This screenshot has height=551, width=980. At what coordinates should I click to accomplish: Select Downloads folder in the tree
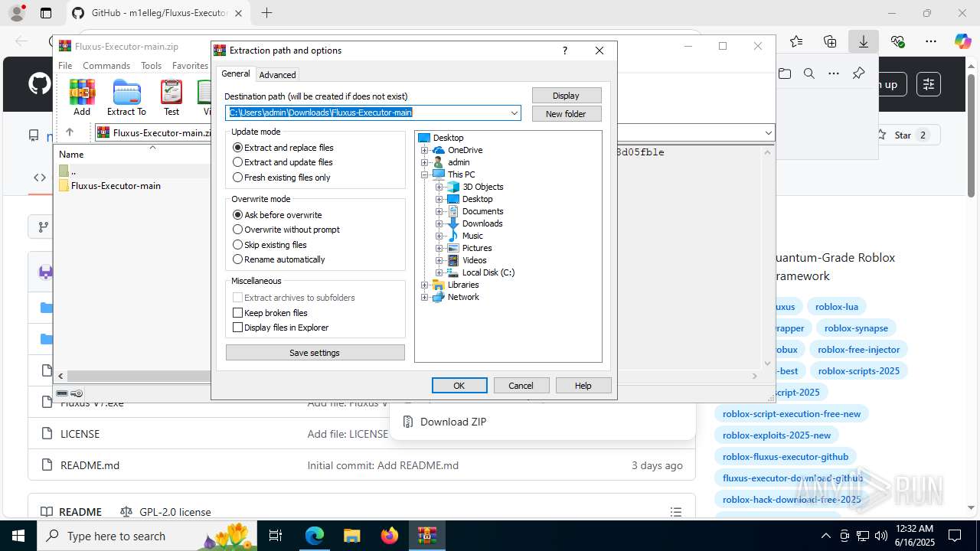tap(482, 223)
